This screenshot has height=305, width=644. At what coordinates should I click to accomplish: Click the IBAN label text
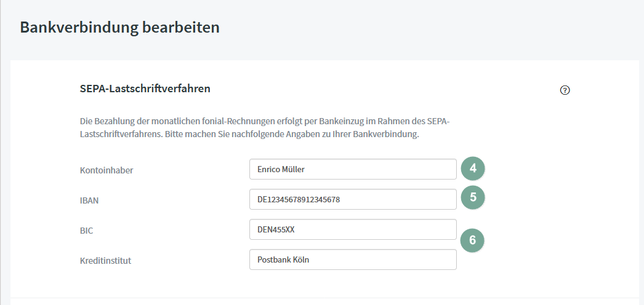pyautogui.click(x=89, y=200)
